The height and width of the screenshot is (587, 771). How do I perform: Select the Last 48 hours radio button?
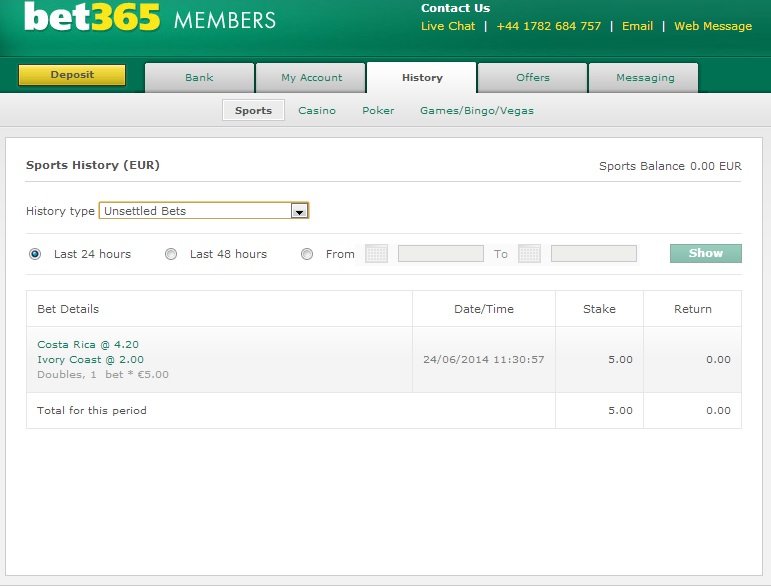[171, 254]
